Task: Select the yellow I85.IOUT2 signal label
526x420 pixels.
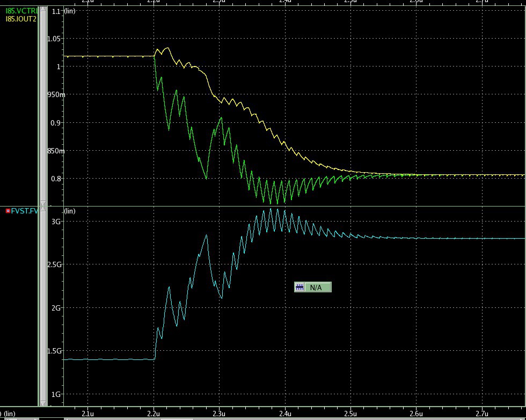Action: [21, 19]
